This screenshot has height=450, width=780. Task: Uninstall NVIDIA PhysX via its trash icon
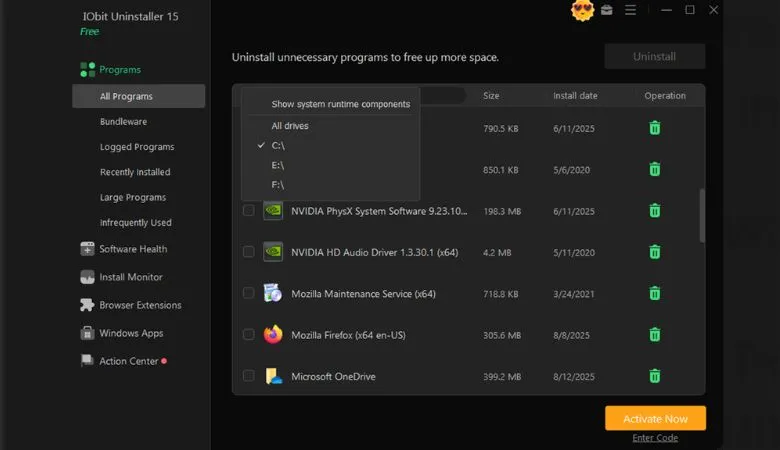point(655,210)
